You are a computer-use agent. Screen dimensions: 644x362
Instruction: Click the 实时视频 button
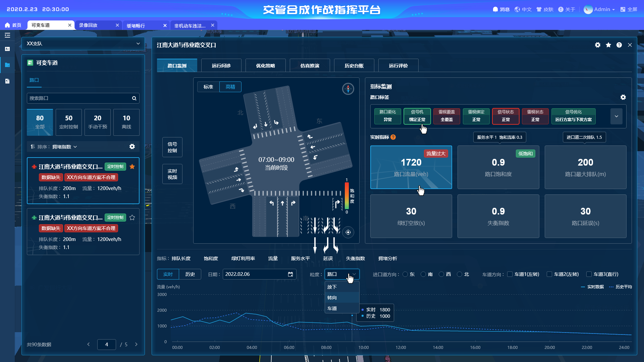pyautogui.click(x=172, y=174)
